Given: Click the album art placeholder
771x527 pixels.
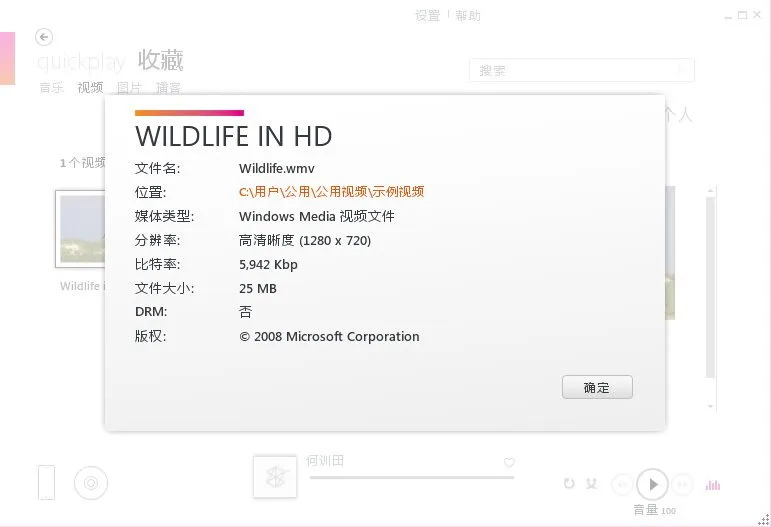Looking at the screenshot, I should (275, 477).
